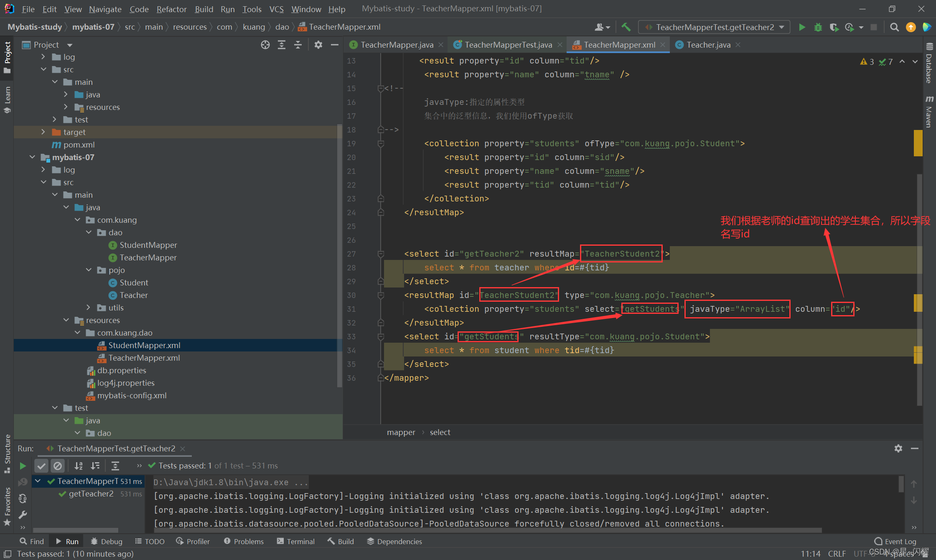936x560 pixels.
Task: Open Project panel settings gear
Action: point(318,45)
